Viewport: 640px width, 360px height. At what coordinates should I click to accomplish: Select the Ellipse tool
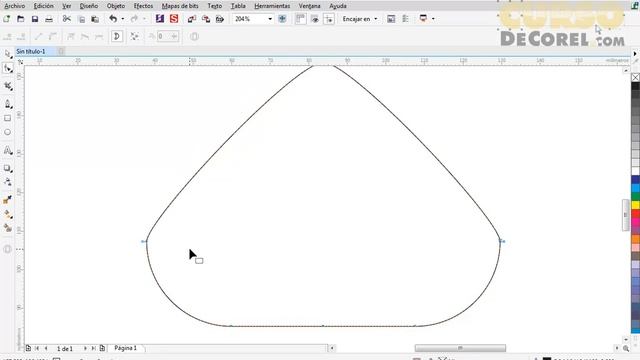pos(7,132)
